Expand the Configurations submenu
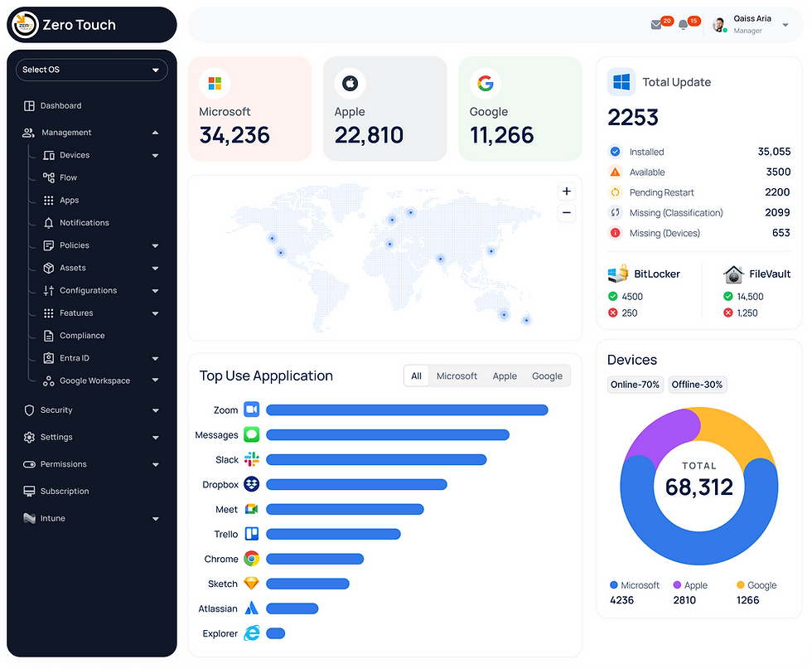This screenshot has height=669, width=812. click(x=155, y=291)
